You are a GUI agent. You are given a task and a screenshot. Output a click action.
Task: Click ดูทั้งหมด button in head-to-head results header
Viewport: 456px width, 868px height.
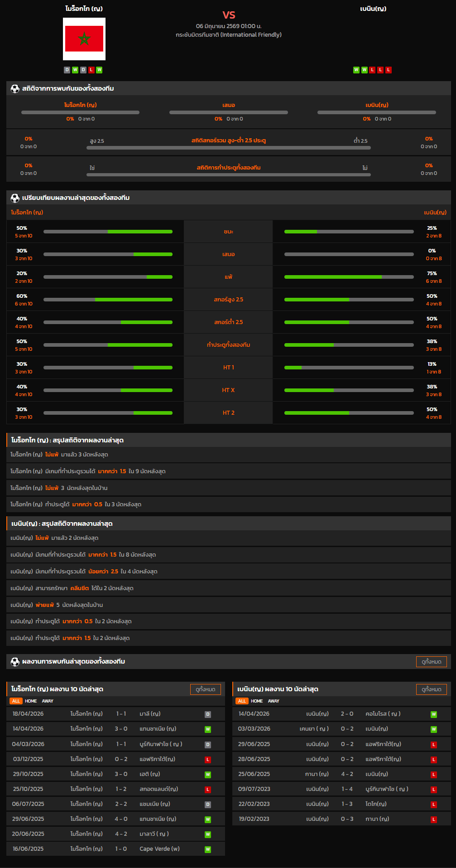pyautogui.click(x=432, y=662)
